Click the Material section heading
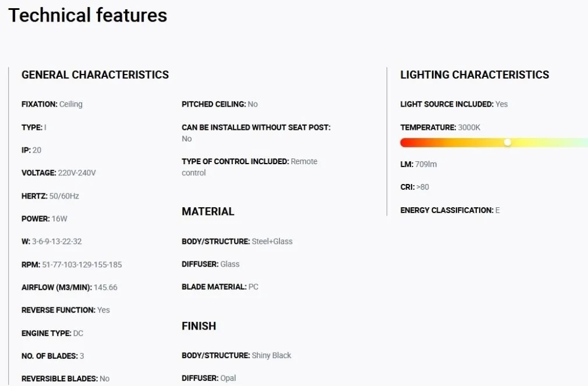588x386 pixels. click(x=208, y=211)
